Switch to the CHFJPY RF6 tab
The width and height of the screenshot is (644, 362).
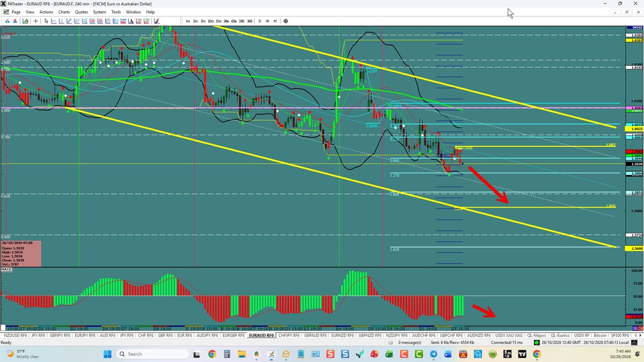(289, 335)
